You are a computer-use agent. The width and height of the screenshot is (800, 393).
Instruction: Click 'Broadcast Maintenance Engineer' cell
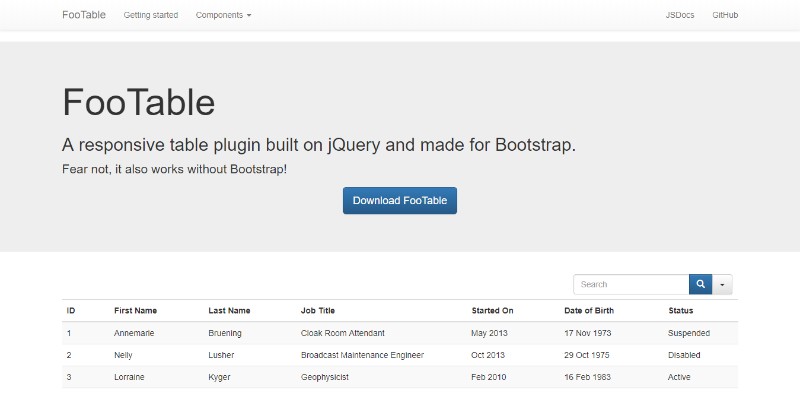362,355
